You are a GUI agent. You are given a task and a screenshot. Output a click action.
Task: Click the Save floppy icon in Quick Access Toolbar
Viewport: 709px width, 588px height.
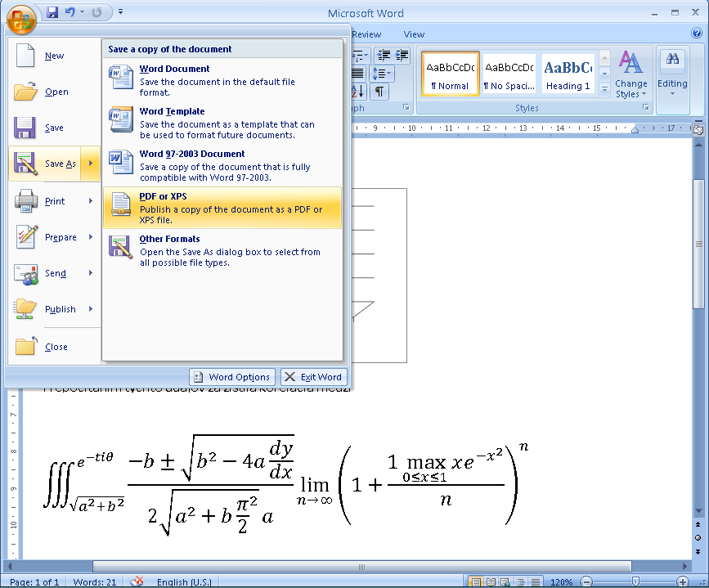[x=52, y=12]
